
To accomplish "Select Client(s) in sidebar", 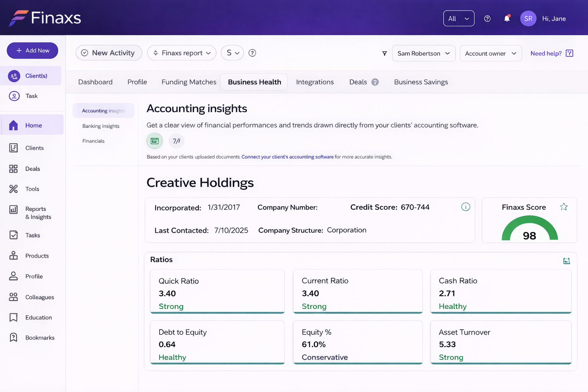I will pos(31,76).
